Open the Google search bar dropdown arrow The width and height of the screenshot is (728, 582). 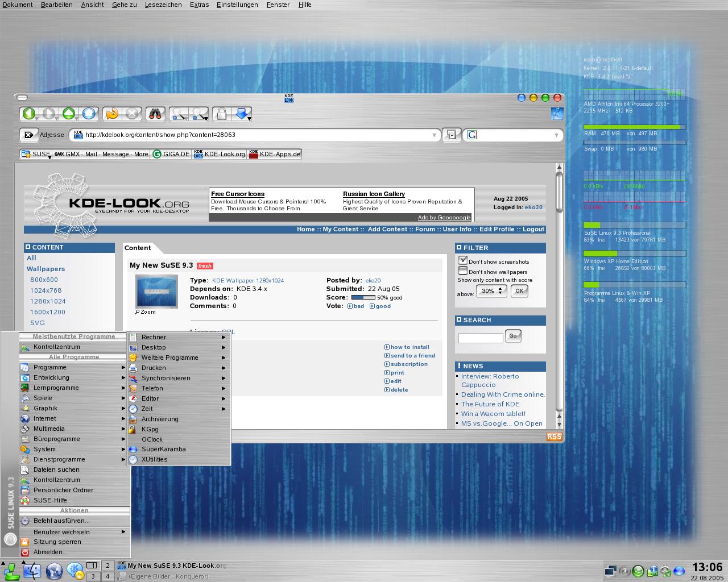click(556, 135)
